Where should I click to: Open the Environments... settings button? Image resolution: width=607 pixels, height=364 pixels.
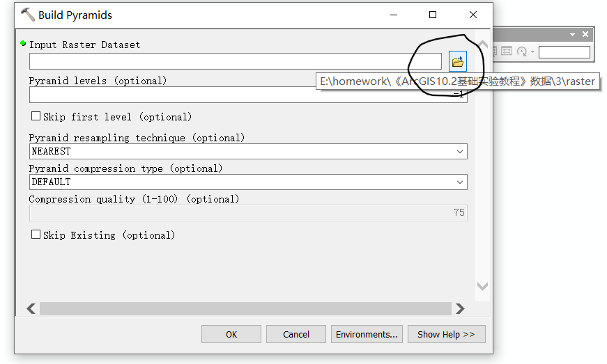coord(367,334)
